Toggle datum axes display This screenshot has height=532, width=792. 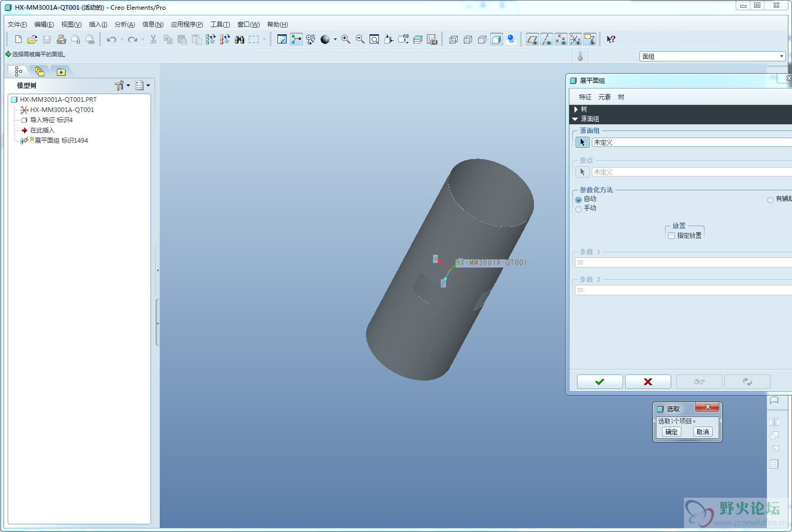tap(547, 39)
